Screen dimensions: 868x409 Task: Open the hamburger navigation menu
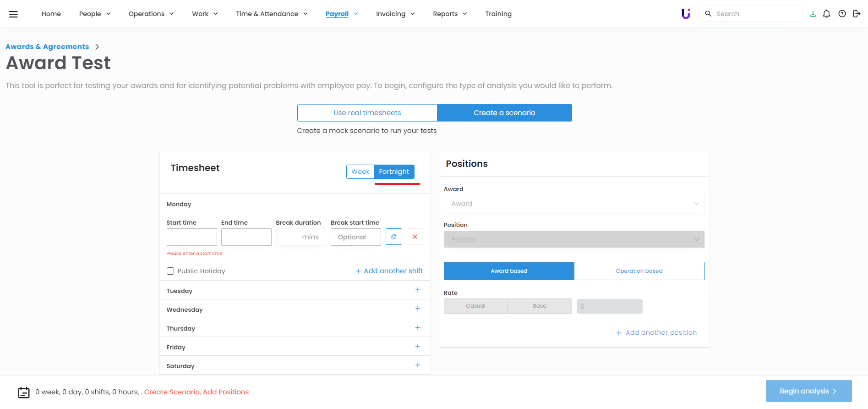click(13, 14)
